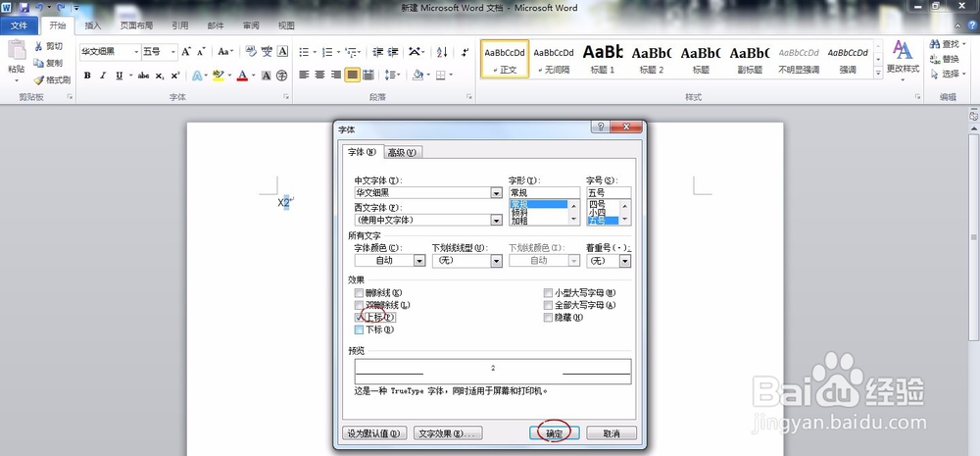Click the Increase Indent icon
Image resolution: width=980 pixels, height=456 pixels.
tap(393, 52)
